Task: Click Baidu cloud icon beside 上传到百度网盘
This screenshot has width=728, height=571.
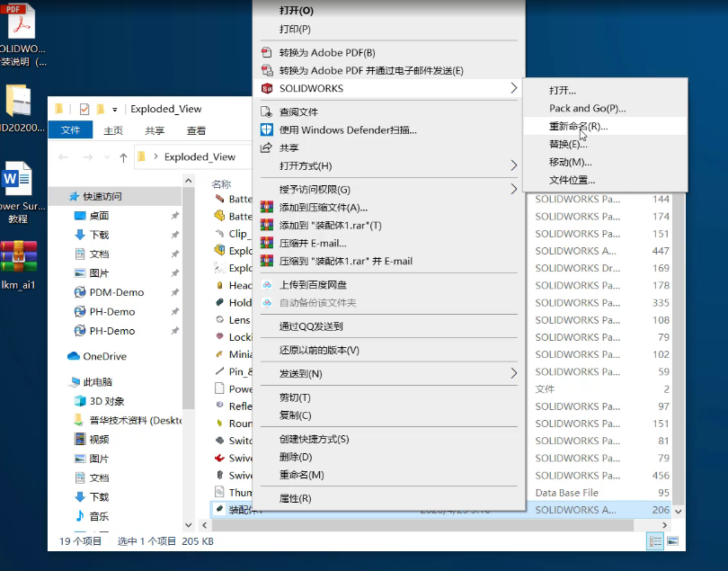Action: [267, 284]
